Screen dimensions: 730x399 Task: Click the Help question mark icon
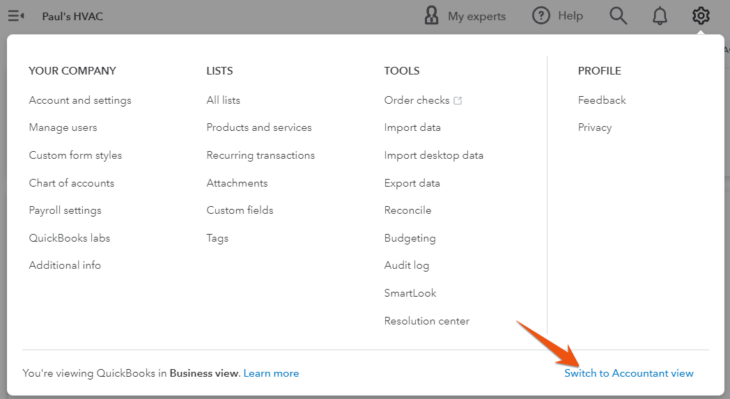(x=541, y=16)
